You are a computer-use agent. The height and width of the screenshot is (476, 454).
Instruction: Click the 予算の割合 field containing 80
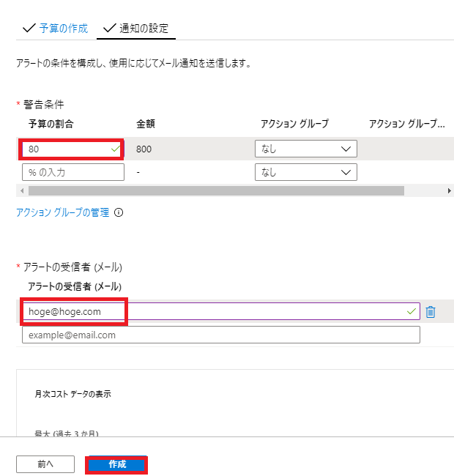[x=72, y=149]
